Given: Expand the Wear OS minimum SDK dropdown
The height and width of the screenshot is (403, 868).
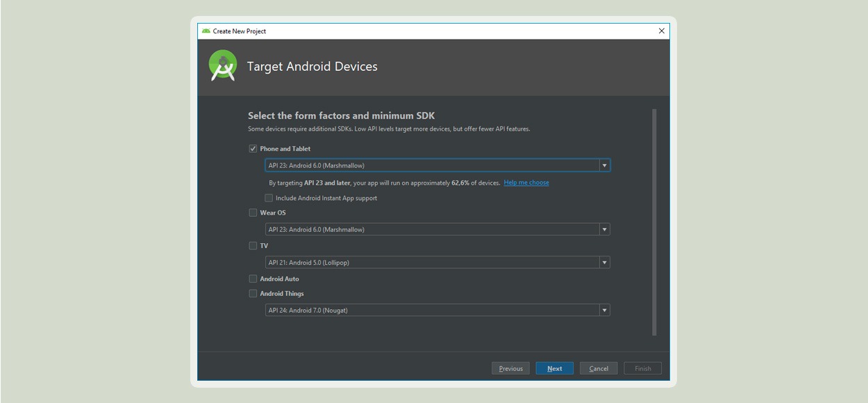Looking at the screenshot, I should pyautogui.click(x=604, y=229).
